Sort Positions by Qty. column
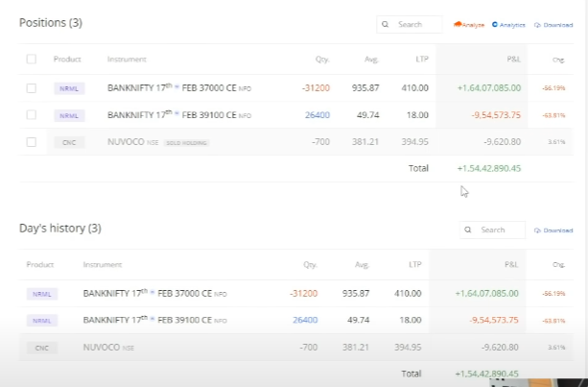Viewport: 588px width, 387px height. click(x=322, y=60)
